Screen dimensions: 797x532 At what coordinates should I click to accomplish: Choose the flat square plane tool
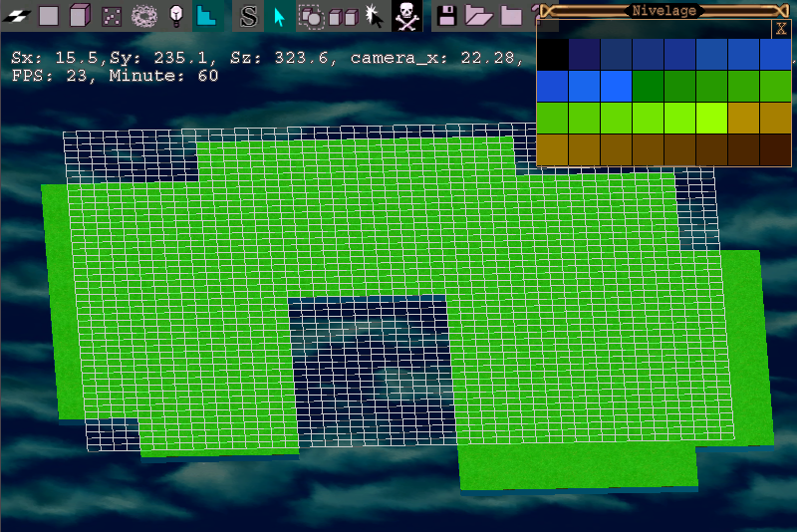click(49, 16)
